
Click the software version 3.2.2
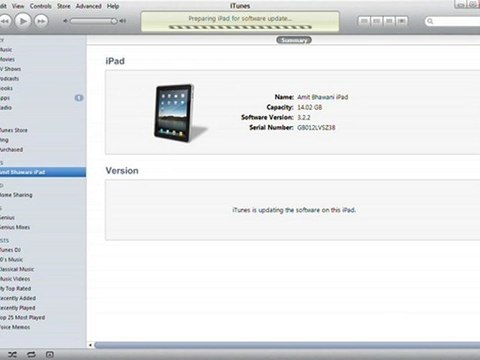(x=304, y=117)
